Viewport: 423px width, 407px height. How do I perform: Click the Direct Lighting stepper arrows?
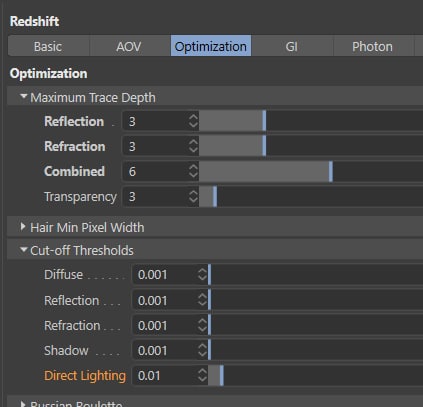point(202,376)
